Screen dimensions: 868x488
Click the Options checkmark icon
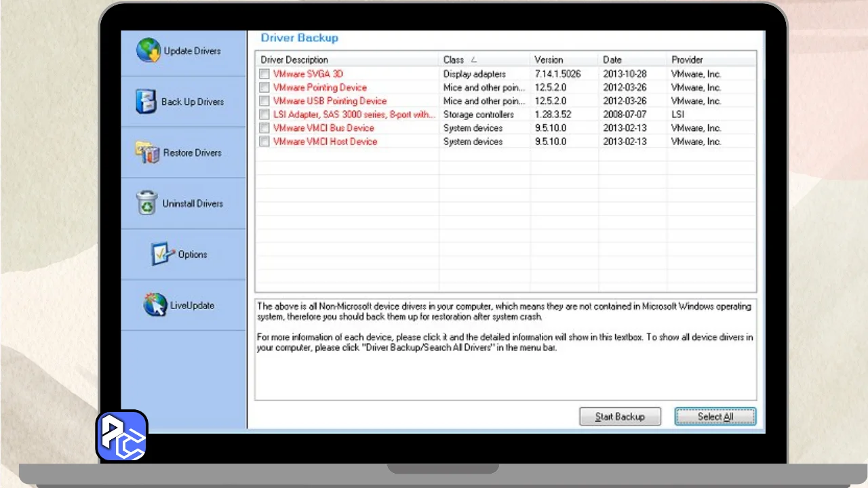point(163,254)
